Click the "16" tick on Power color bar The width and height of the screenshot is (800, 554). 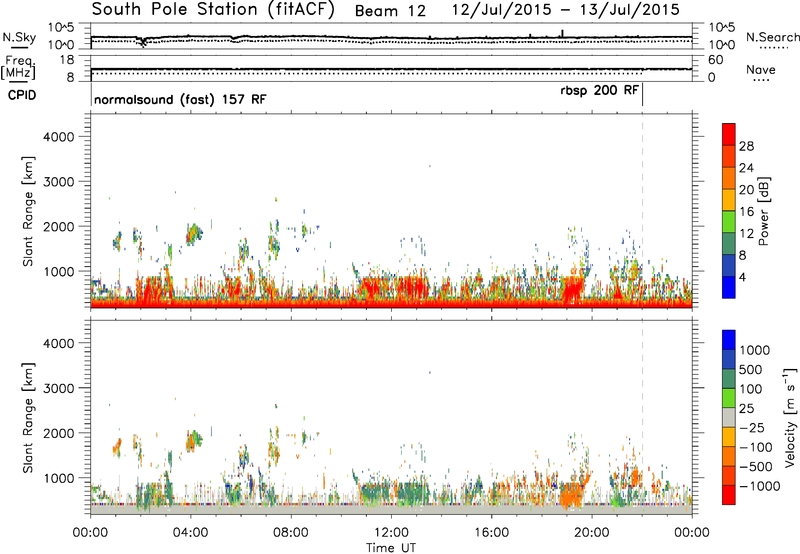pos(746,212)
